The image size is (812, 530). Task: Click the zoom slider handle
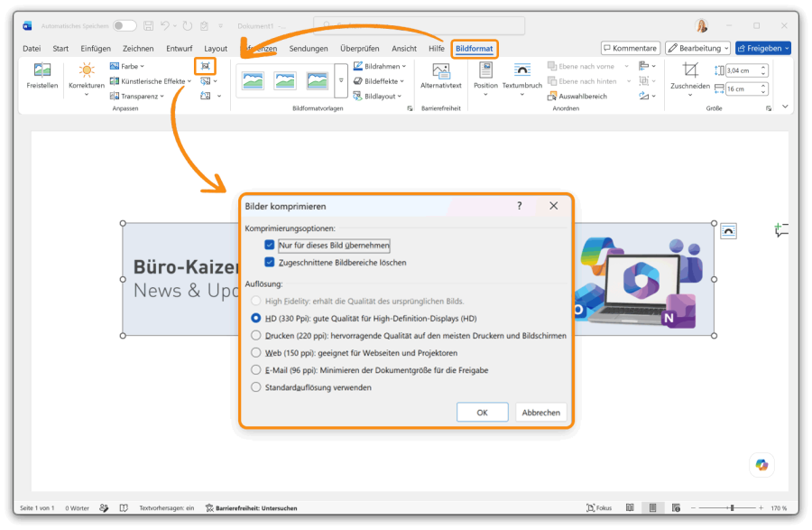(x=732, y=508)
